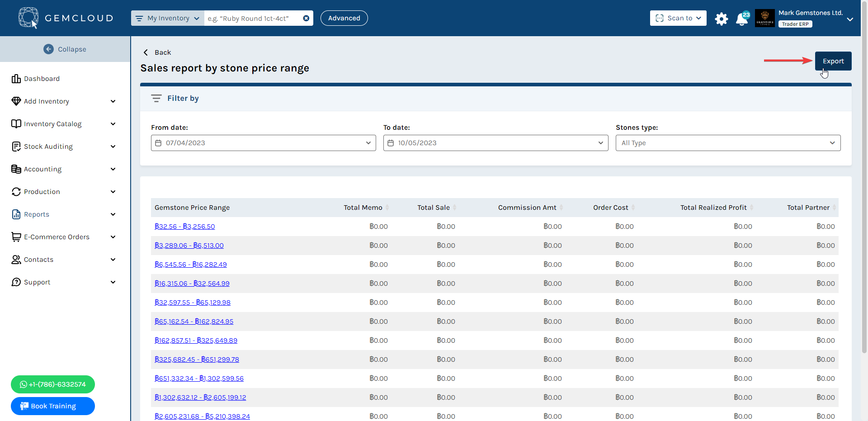Image resolution: width=868 pixels, height=421 pixels.
Task: Collapse the sidebar via Collapse label
Action: (x=72, y=49)
